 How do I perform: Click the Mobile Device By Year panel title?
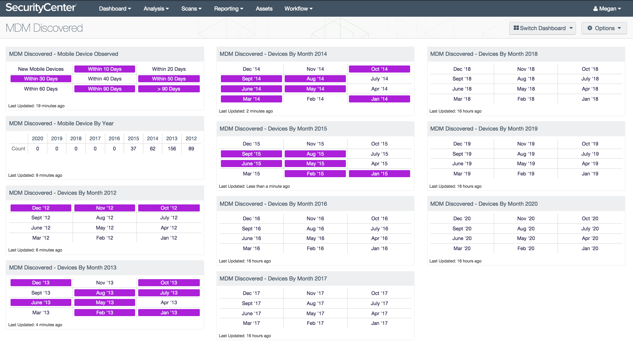click(x=61, y=124)
